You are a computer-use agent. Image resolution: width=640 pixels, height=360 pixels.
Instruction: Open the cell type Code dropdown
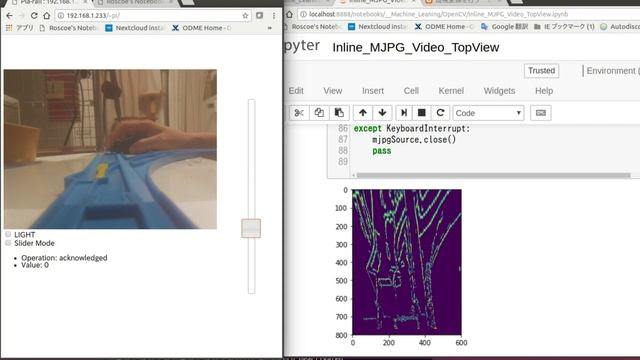tap(488, 113)
